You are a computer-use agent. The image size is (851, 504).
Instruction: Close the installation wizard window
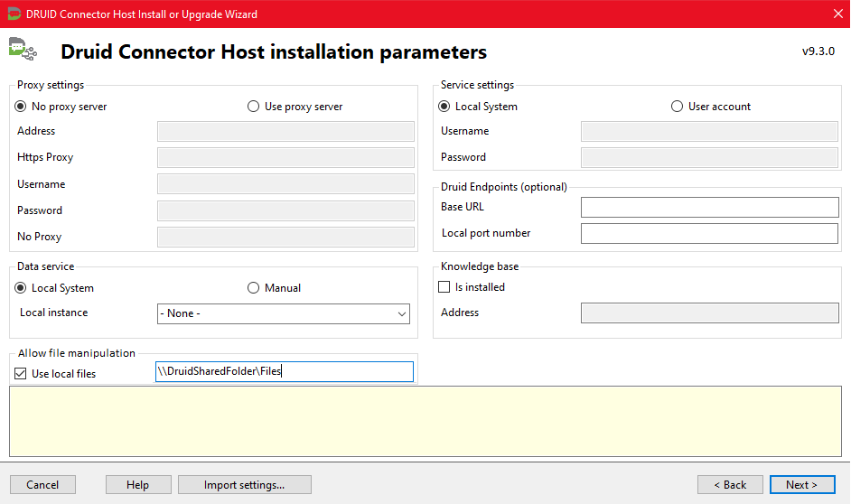pos(838,14)
